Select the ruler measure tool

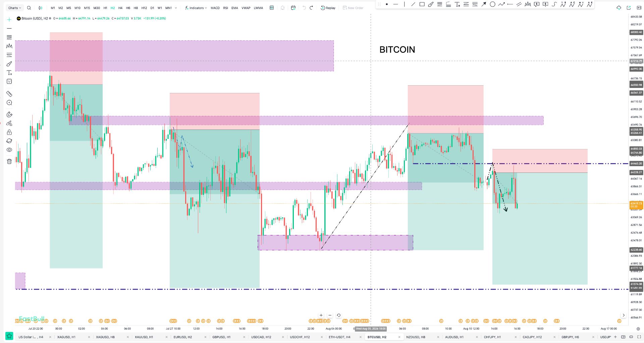coord(9,94)
